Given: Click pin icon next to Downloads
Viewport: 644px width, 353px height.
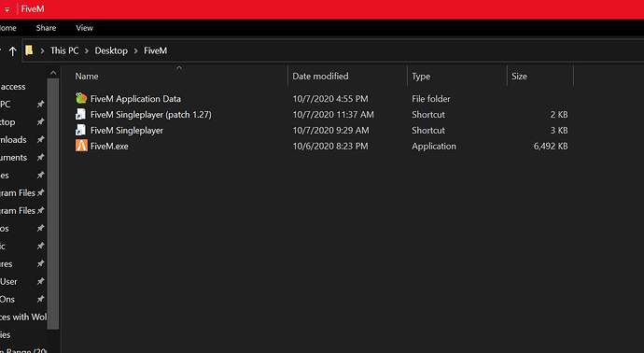Looking at the screenshot, I should point(40,140).
